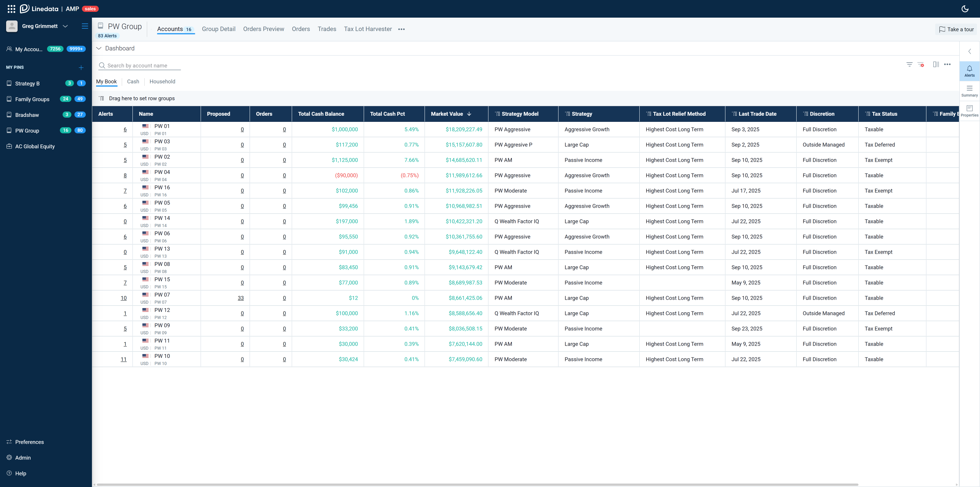Screen dimensions: 980x487
Task: Open the more tabs ellipsis menu
Action: point(401,29)
